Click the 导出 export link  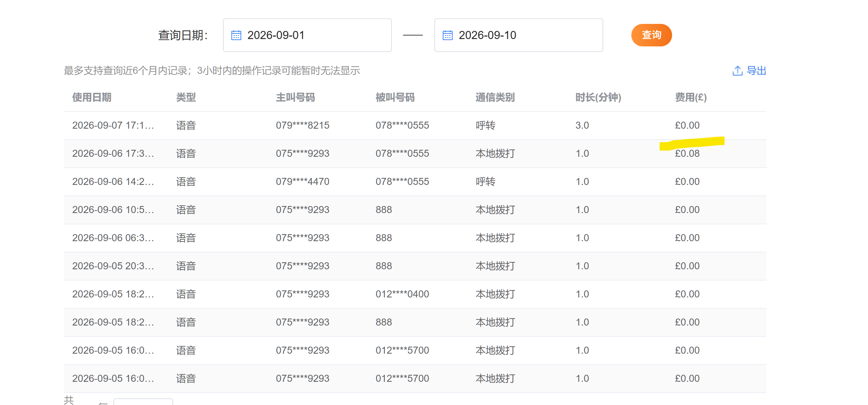756,71
